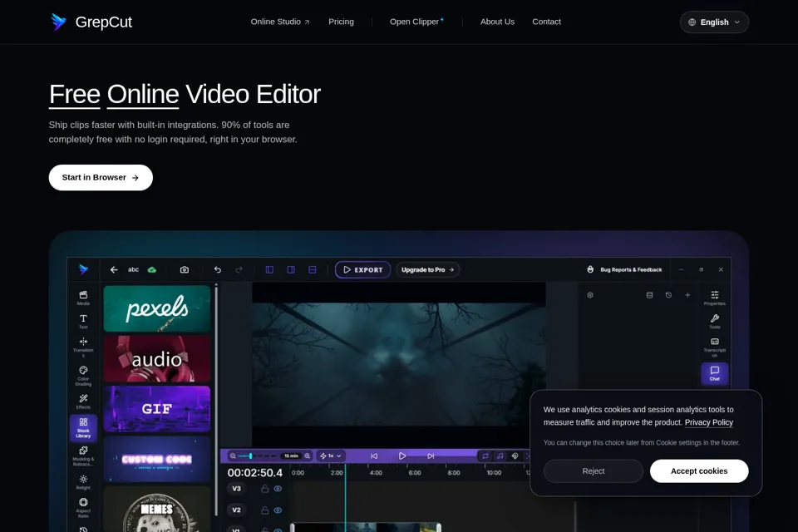Click Upgrade to Pro button
The height and width of the screenshot is (532, 798).
click(427, 270)
